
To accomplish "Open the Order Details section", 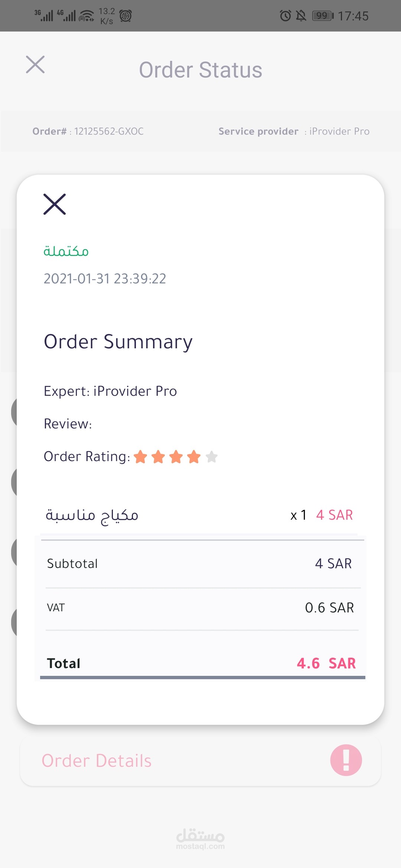I will click(97, 760).
